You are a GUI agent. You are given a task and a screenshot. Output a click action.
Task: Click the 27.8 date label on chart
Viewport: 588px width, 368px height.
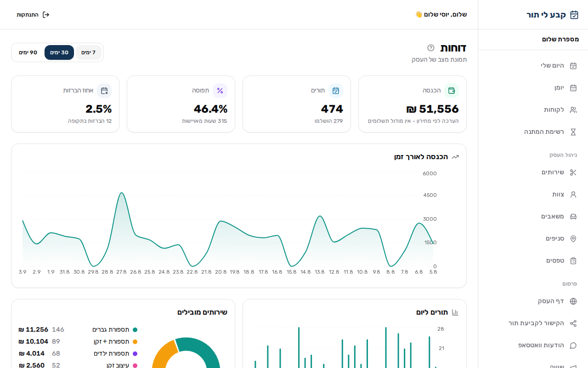point(121,272)
